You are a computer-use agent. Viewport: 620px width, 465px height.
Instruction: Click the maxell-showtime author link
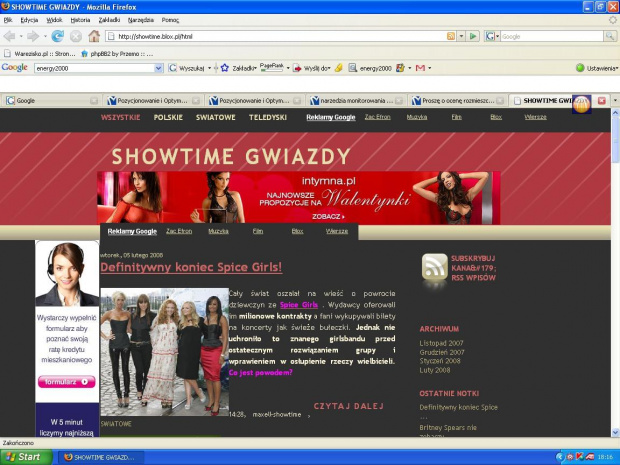pos(277,414)
